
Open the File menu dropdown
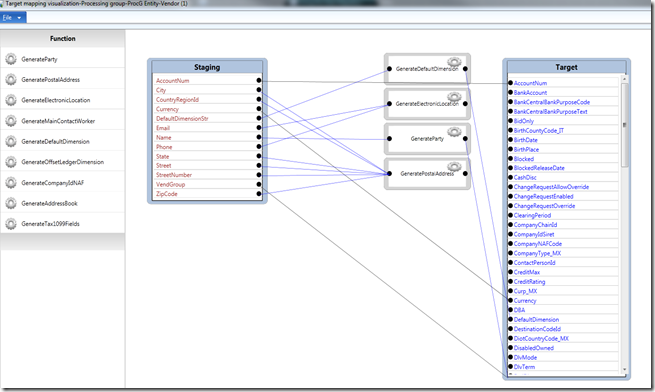click(13, 18)
